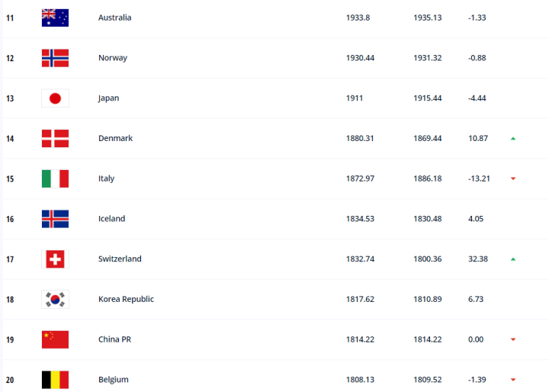Screen dimensions: 549x392
Task: Click the China PR flag icon
Action: [55, 339]
